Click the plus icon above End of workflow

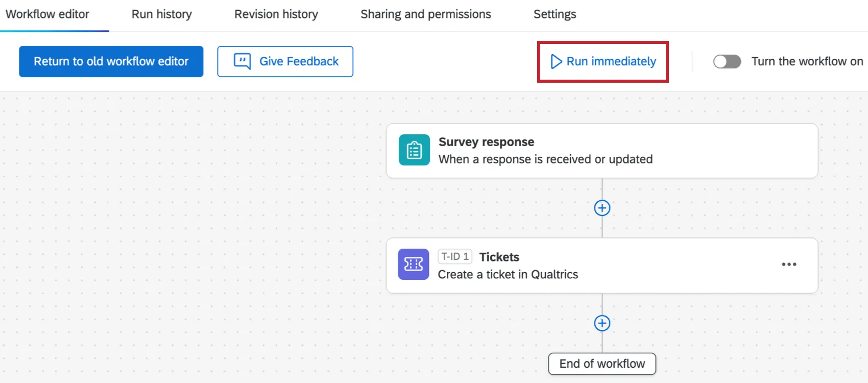602,323
